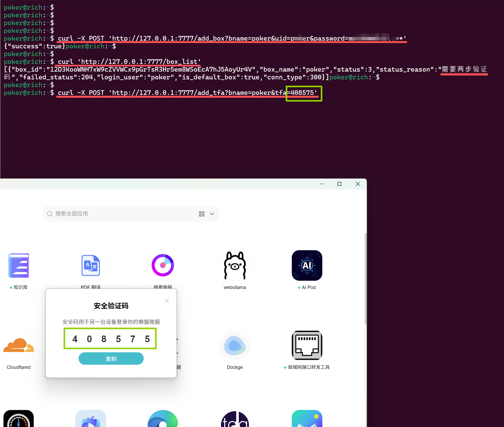This screenshot has width=504, height=427.
Task: Copy the security code with 复制 button
Action: click(x=111, y=359)
